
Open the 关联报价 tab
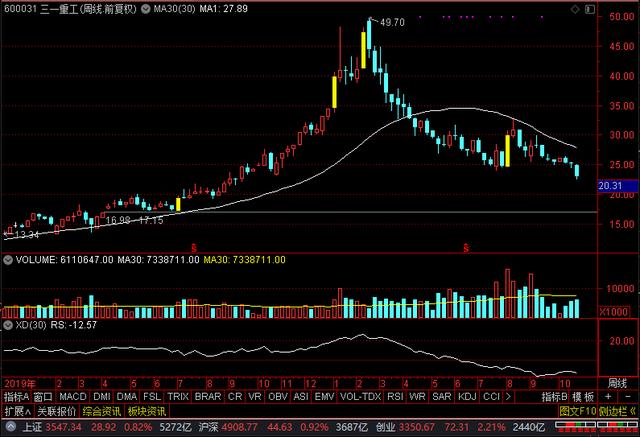pyautogui.click(x=56, y=411)
